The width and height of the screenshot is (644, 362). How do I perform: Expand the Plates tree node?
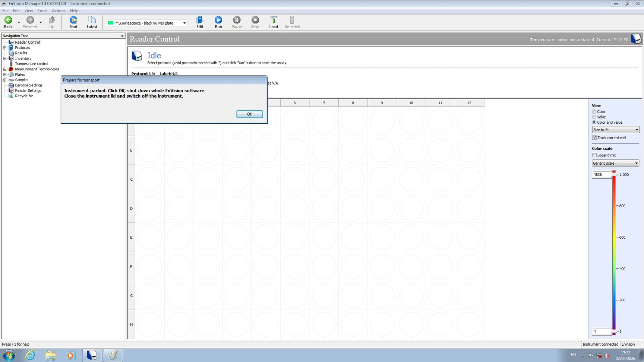pos(5,74)
